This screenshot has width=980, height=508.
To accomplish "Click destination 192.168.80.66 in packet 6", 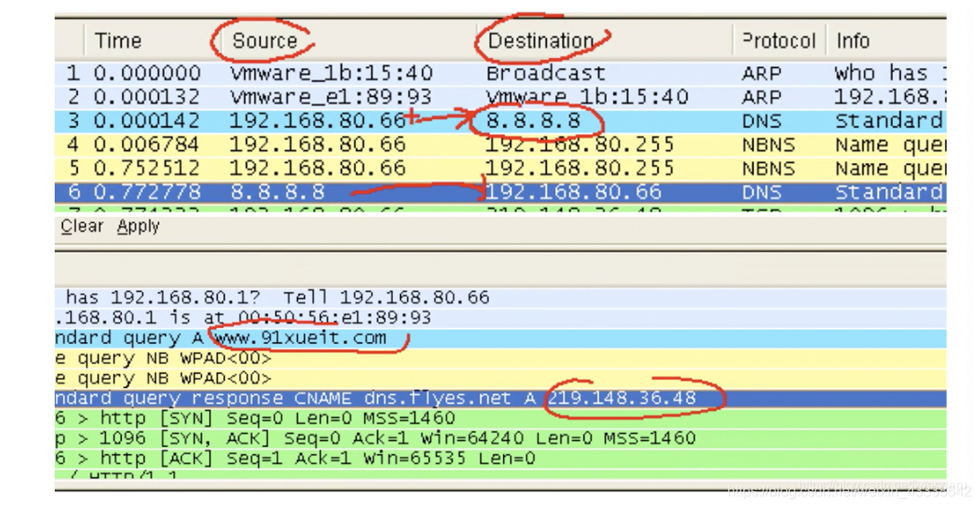I will (x=574, y=192).
